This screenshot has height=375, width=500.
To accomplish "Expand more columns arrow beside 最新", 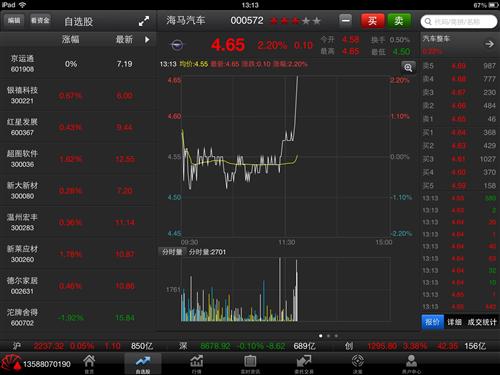I will (x=147, y=40).
